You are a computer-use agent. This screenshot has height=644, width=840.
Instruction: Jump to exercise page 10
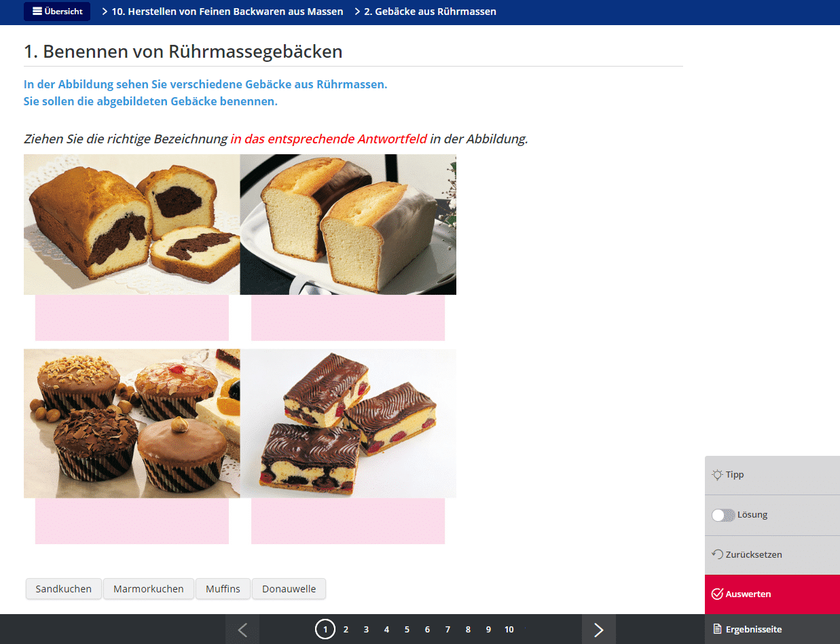[x=509, y=630]
